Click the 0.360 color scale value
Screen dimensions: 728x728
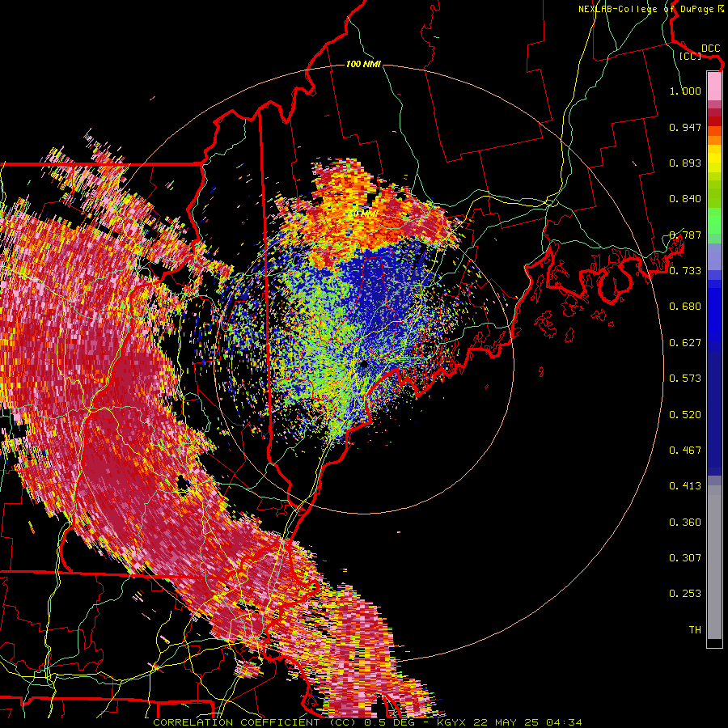click(685, 523)
